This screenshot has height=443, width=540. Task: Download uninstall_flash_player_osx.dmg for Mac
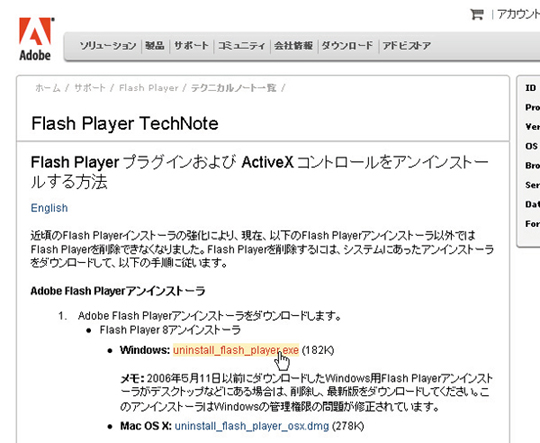pos(252,426)
